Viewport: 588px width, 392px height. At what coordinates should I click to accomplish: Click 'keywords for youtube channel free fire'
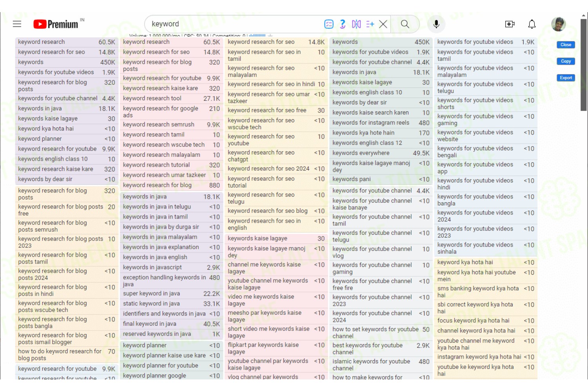(381, 285)
